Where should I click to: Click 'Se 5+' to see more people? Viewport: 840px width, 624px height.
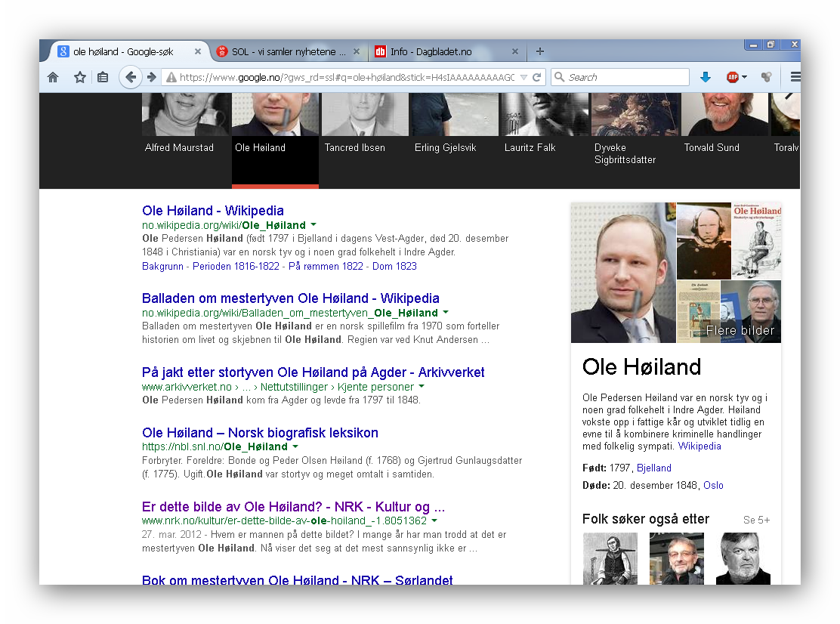coord(756,520)
